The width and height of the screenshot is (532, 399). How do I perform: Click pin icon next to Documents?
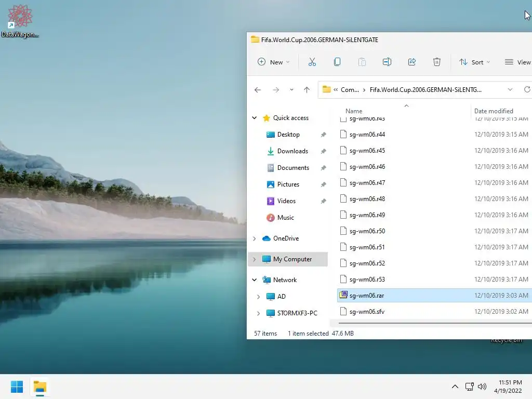pos(323,168)
